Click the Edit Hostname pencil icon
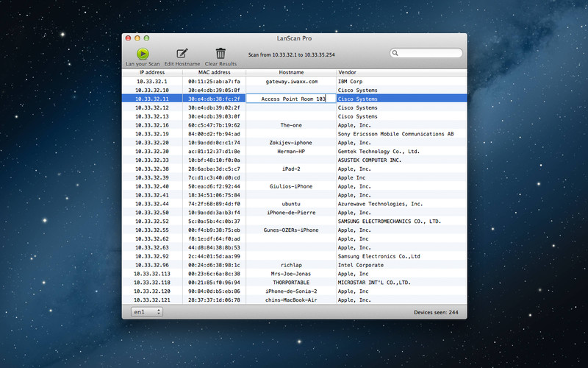The width and height of the screenshot is (588, 368). [x=182, y=53]
